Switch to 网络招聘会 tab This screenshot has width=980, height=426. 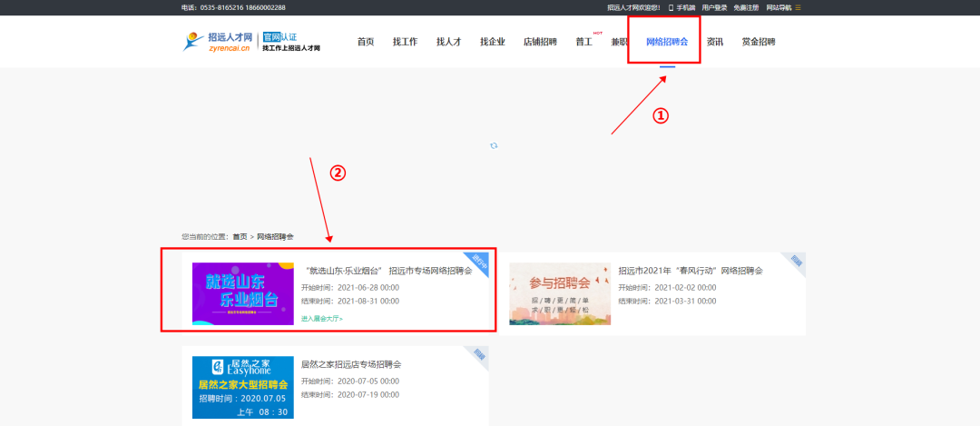(666, 42)
